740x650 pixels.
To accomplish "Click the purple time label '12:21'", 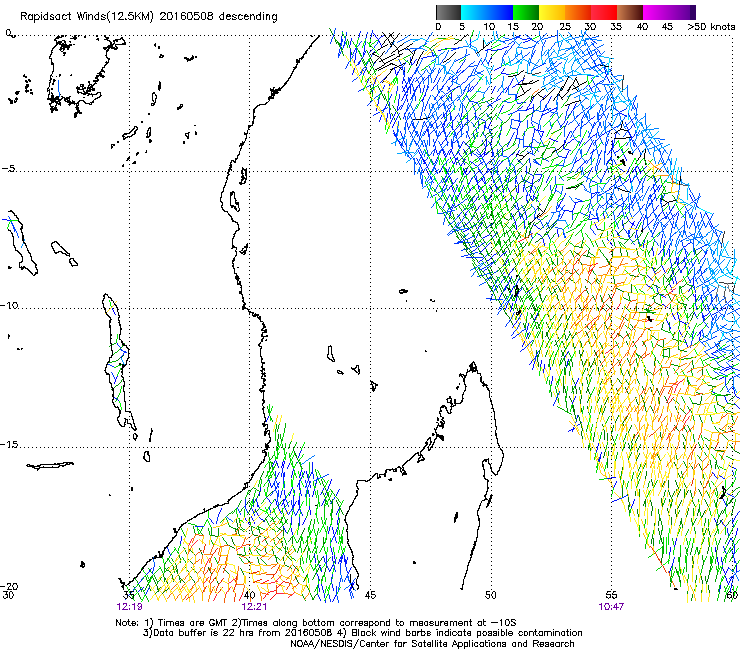I will tap(254, 607).
